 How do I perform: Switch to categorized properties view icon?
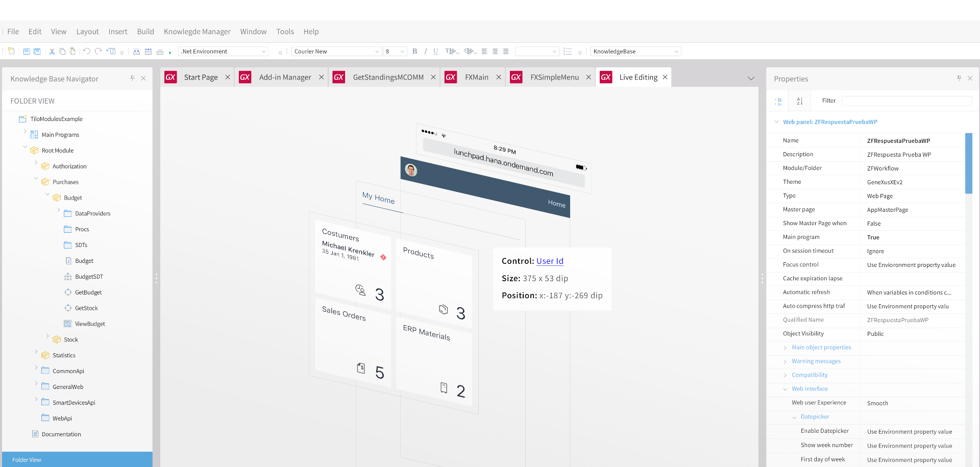point(778,101)
